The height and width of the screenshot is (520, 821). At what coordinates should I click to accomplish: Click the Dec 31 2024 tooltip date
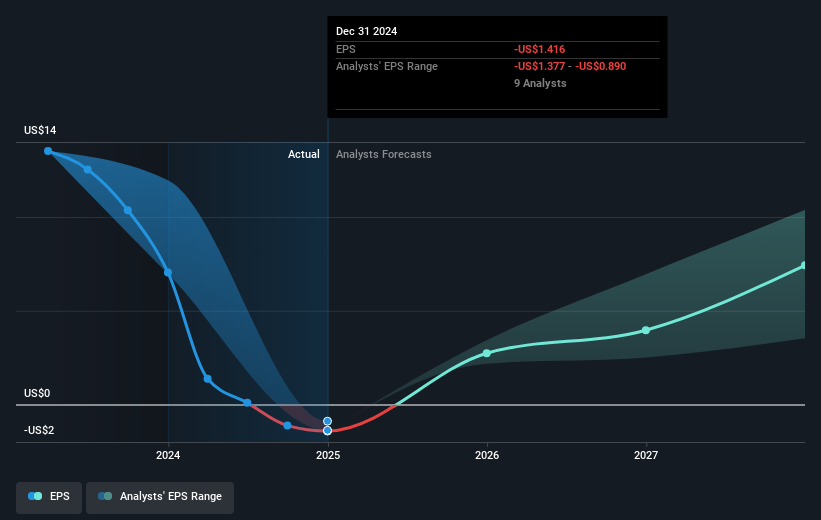[367, 31]
